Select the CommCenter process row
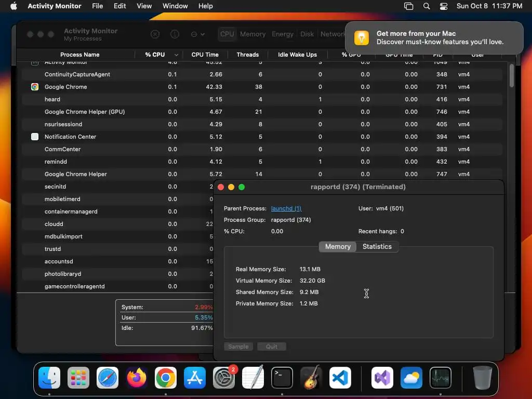The width and height of the screenshot is (532, 399). click(262, 149)
